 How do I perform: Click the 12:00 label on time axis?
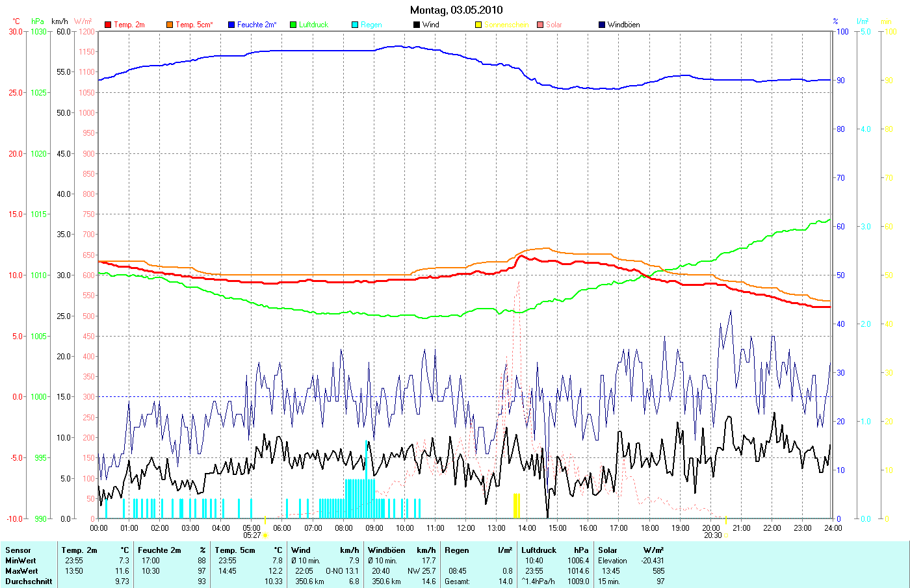pyautogui.click(x=466, y=528)
